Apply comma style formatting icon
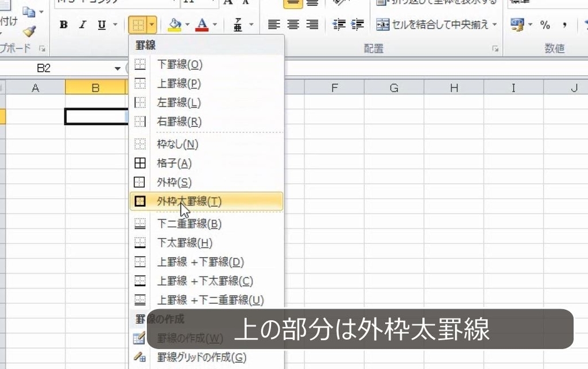The height and width of the screenshot is (369, 588). [566, 25]
